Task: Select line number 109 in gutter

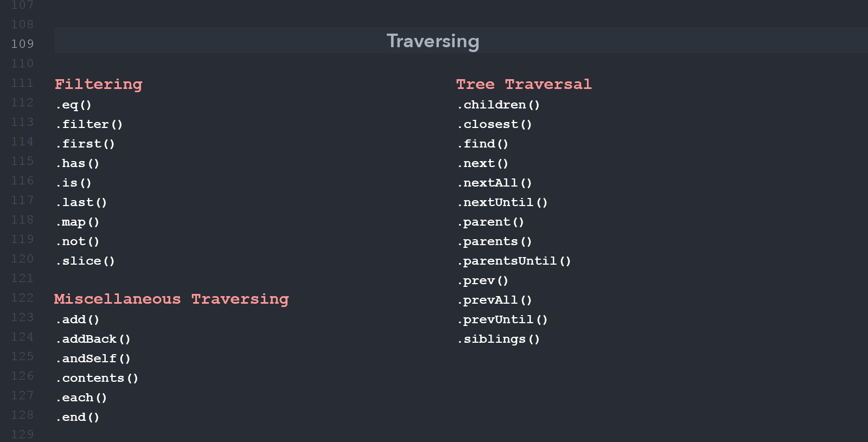Action: 22,44
